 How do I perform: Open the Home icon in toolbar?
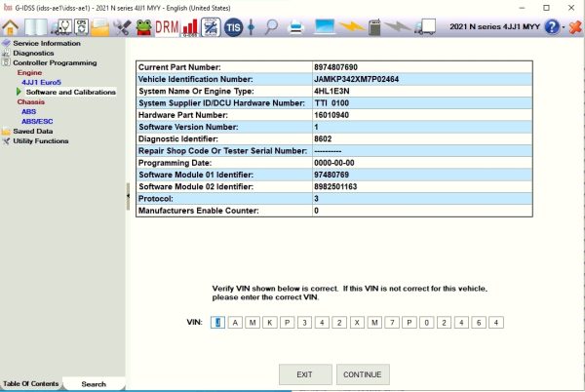(10, 27)
